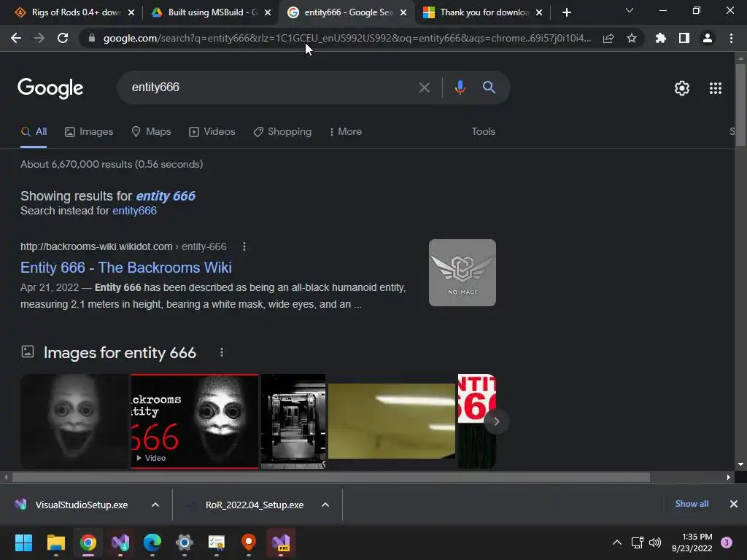747x560 pixels.
Task: Reload the current page
Action: (63, 38)
